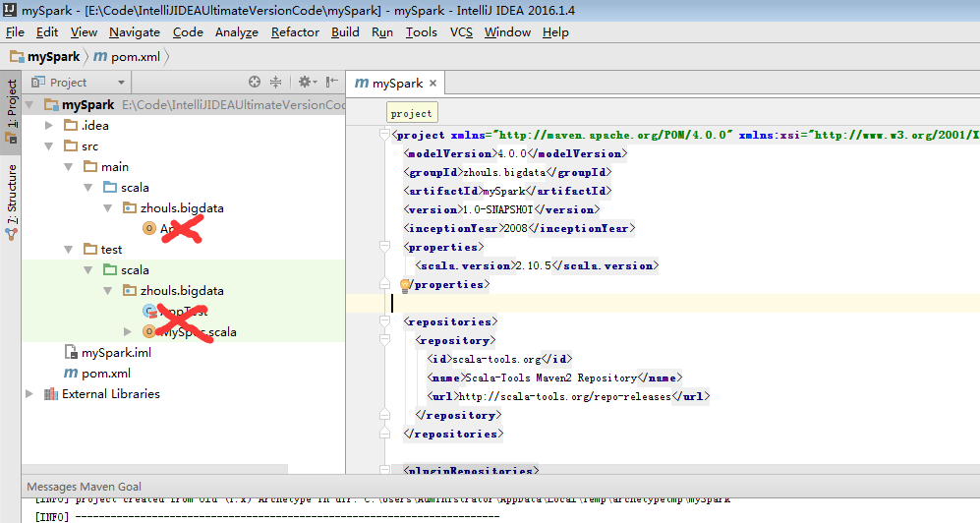980x523 pixels.
Task: Select pom.xml in the project tree
Action: pos(97,373)
